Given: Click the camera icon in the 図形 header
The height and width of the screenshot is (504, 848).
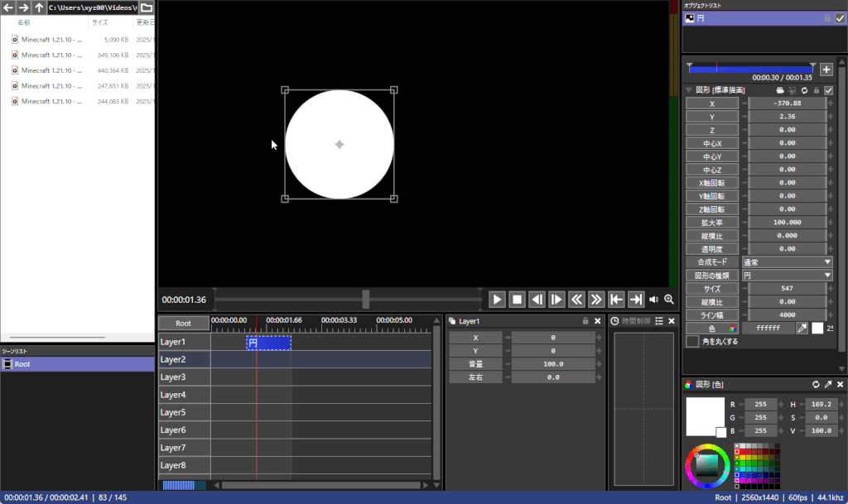Looking at the screenshot, I should click(x=779, y=90).
